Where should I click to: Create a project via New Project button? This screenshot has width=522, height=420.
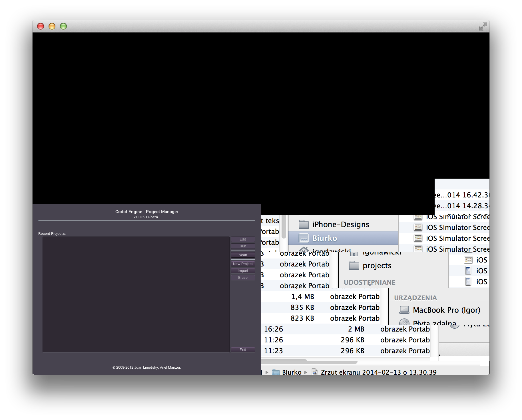(243, 264)
